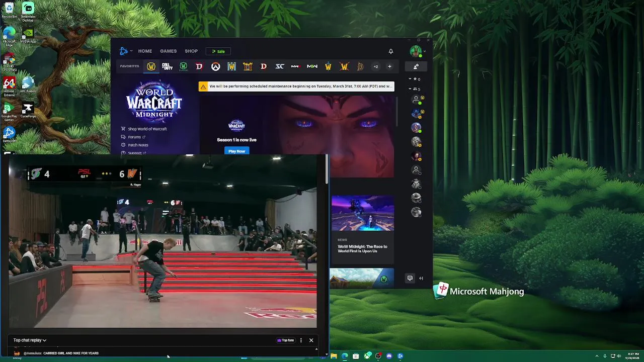
Task: Open first friend with gray silhouette avatar
Action: (x=416, y=100)
